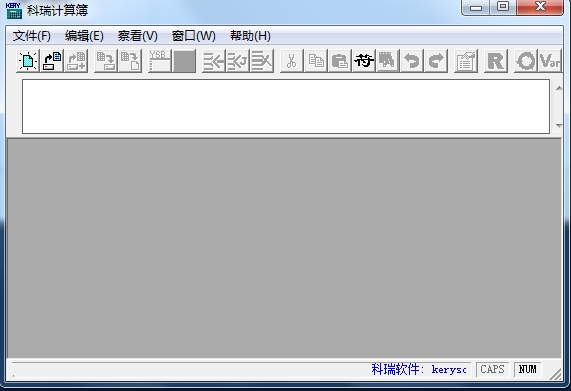
Task: Click the gear ring toolbar icon
Action: [525, 61]
